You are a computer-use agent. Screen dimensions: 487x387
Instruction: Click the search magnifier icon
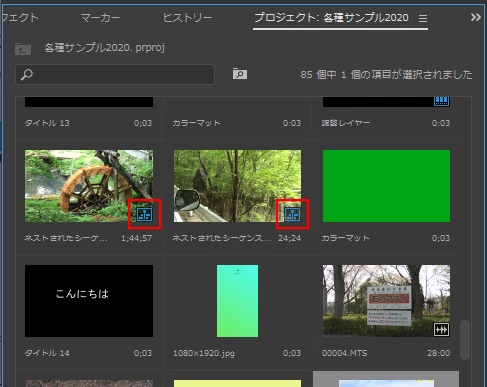[x=27, y=74]
